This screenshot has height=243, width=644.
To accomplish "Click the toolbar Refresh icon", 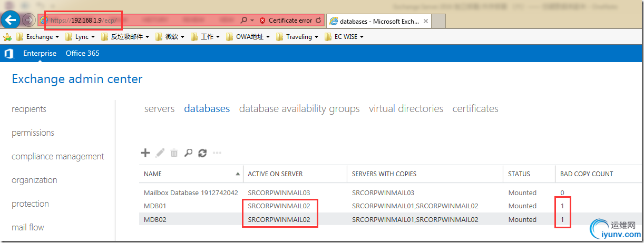I will (x=202, y=153).
